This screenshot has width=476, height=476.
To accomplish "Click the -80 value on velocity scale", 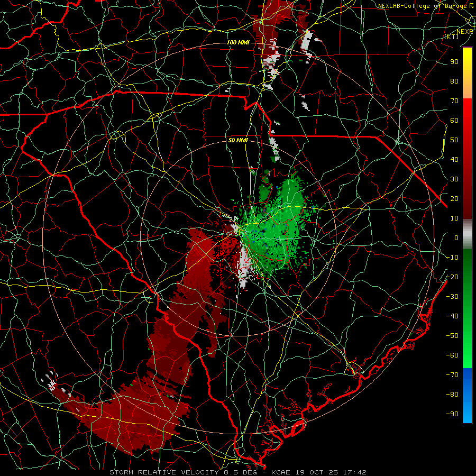I will click(x=452, y=395).
